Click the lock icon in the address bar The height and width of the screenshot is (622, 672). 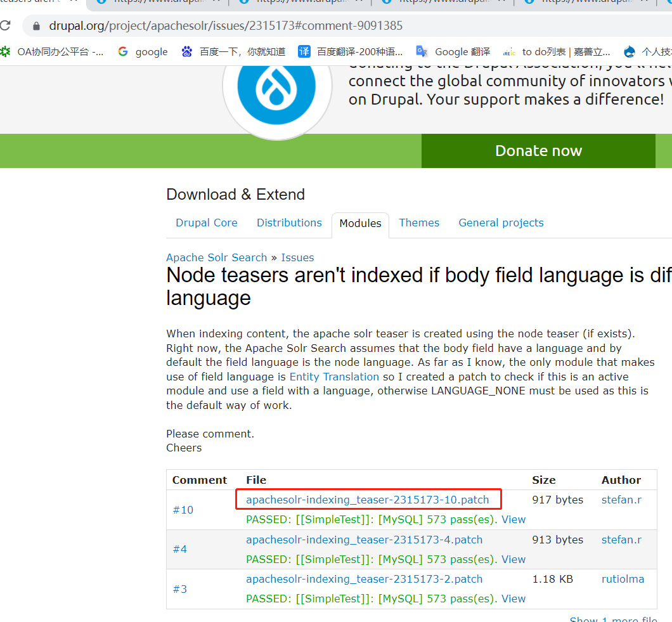[36, 26]
